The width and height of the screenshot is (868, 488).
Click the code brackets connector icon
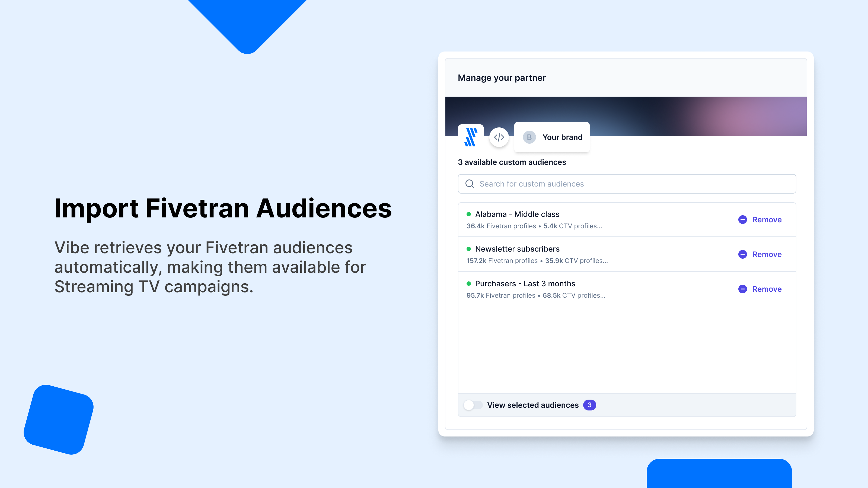click(x=499, y=137)
